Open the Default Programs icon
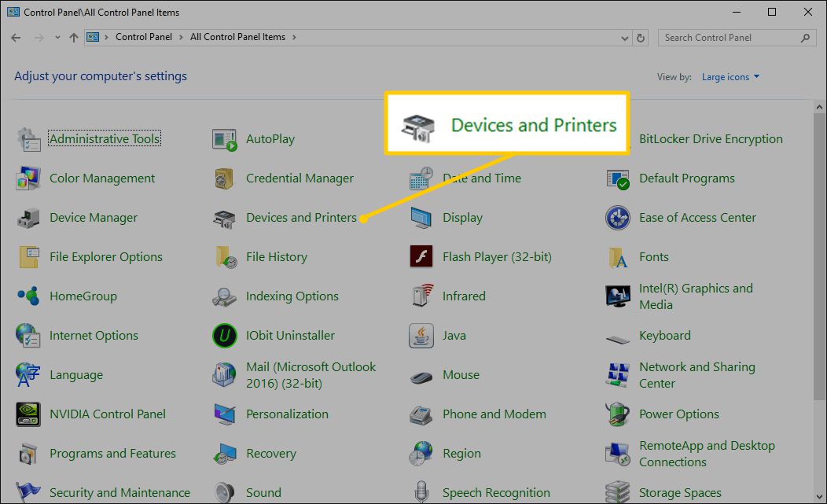 pos(618,178)
